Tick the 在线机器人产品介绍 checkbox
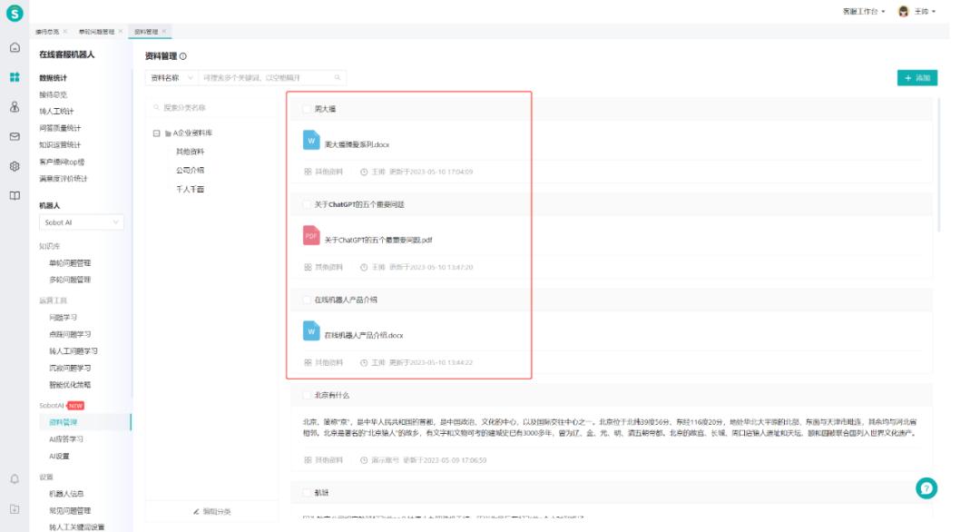 click(x=307, y=300)
